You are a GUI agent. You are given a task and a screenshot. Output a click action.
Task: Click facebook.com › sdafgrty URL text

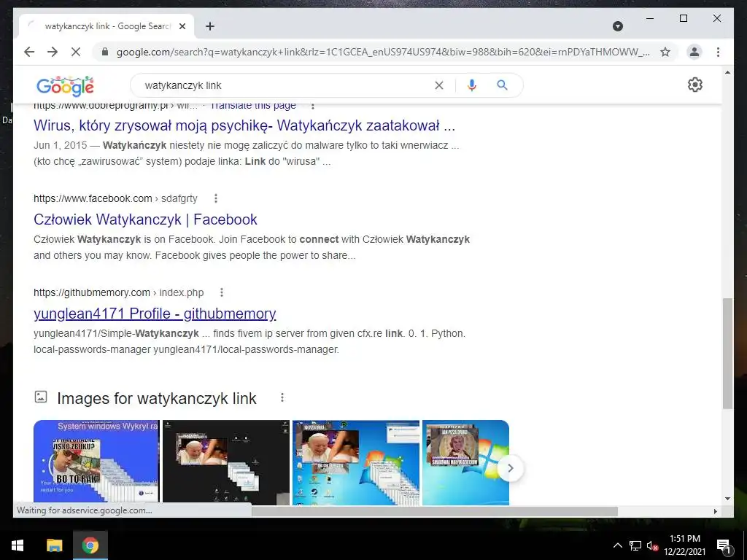[x=115, y=198]
